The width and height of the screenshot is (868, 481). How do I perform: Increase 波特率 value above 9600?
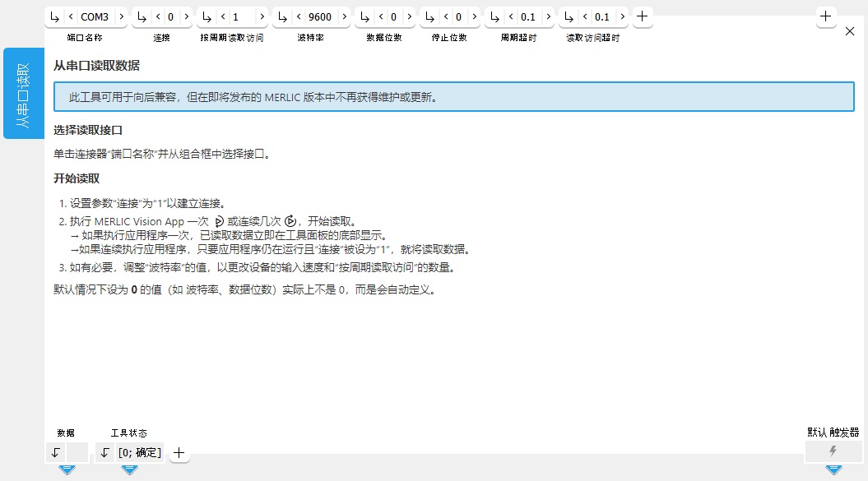[x=343, y=16]
